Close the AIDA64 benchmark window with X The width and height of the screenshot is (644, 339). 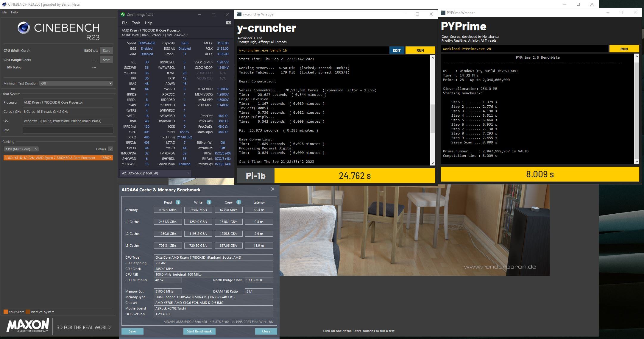coord(272,189)
